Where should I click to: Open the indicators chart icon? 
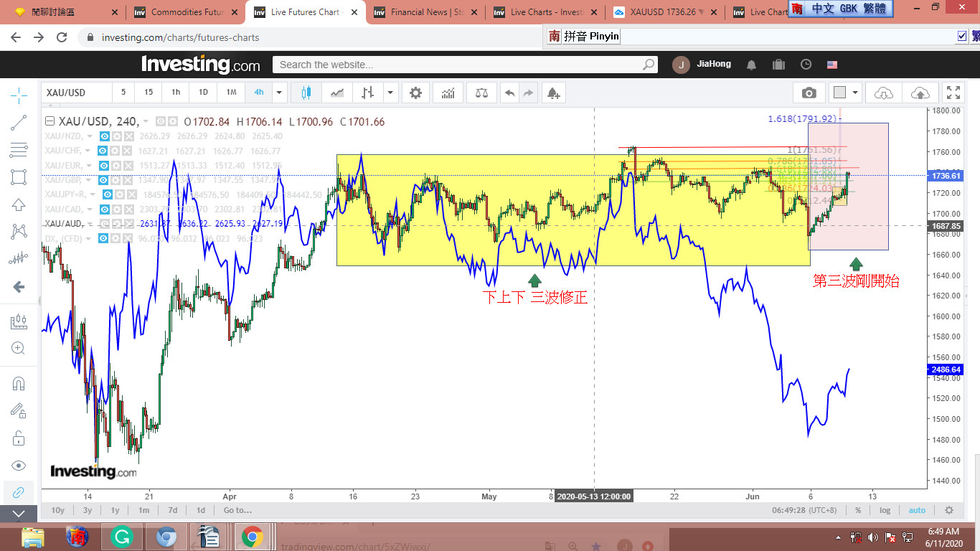tap(448, 93)
